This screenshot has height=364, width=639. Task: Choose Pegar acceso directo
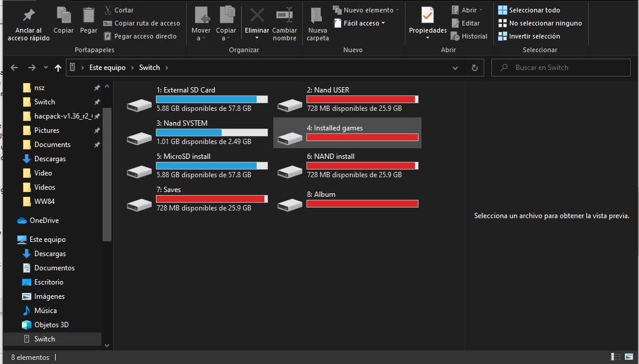[140, 36]
